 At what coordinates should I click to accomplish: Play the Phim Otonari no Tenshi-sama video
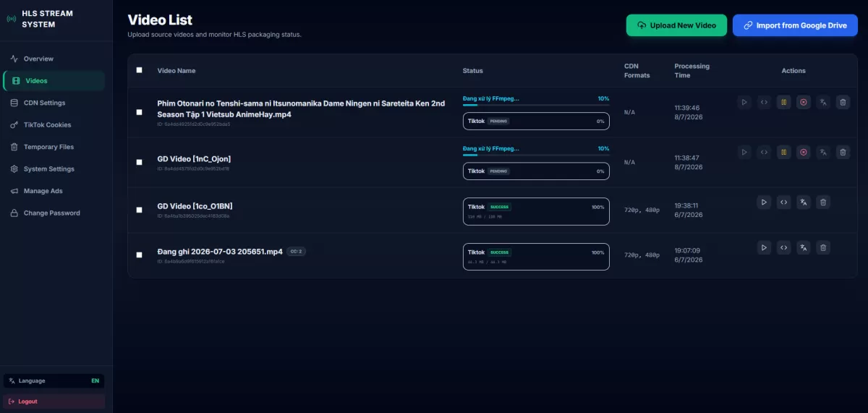pyautogui.click(x=744, y=103)
